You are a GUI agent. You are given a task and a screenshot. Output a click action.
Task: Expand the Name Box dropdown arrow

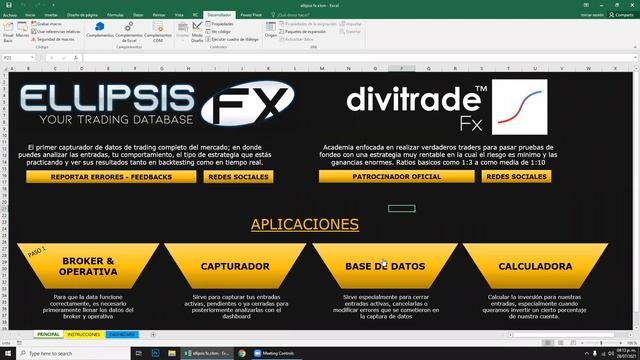coord(32,58)
